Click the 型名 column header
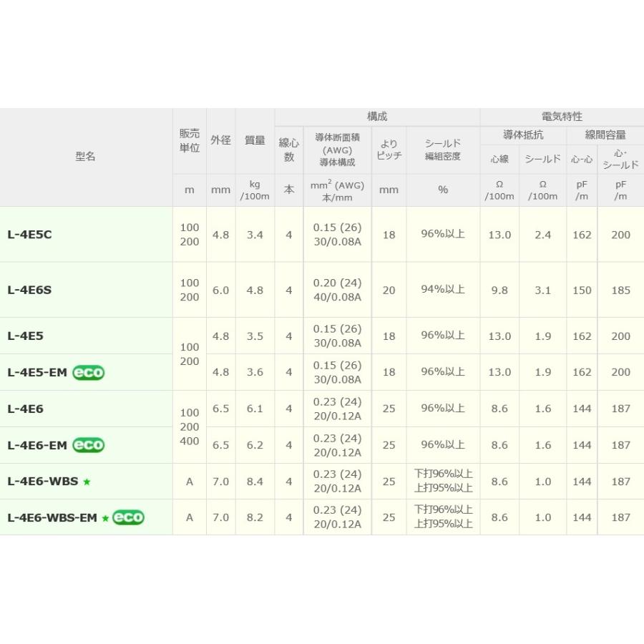The height and width of the screenshot is (644, 644). 85,156
